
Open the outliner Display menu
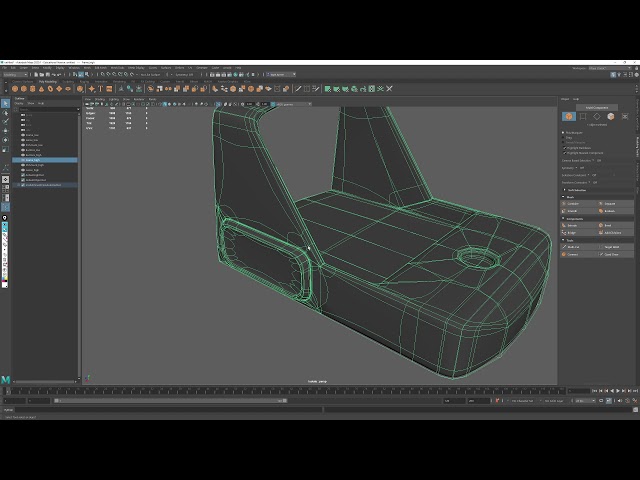pos(19,103)
